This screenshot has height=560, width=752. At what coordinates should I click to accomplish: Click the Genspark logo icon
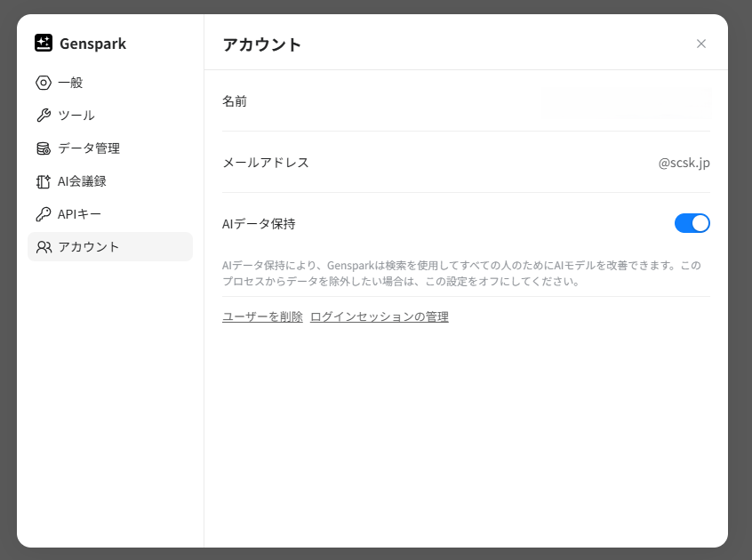click(44, 43)
